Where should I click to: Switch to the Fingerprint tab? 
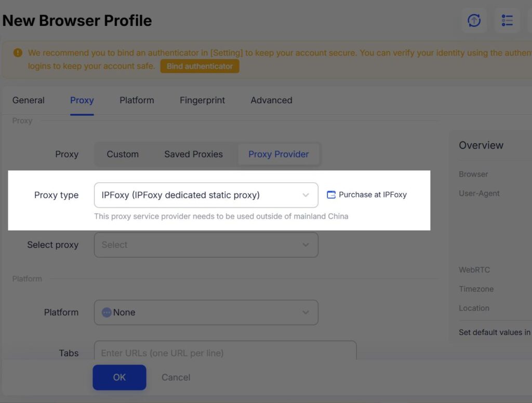coord(202,100)
